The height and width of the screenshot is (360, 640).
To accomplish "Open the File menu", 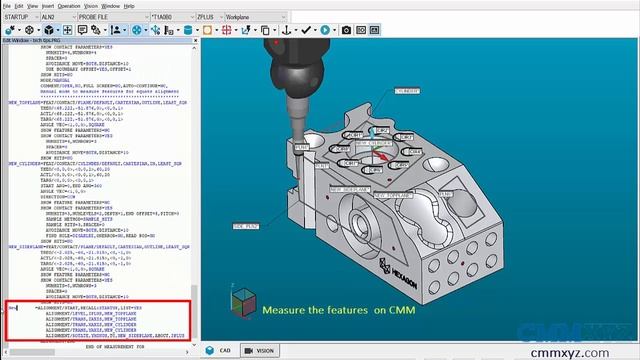I will [x=7, y=6].
